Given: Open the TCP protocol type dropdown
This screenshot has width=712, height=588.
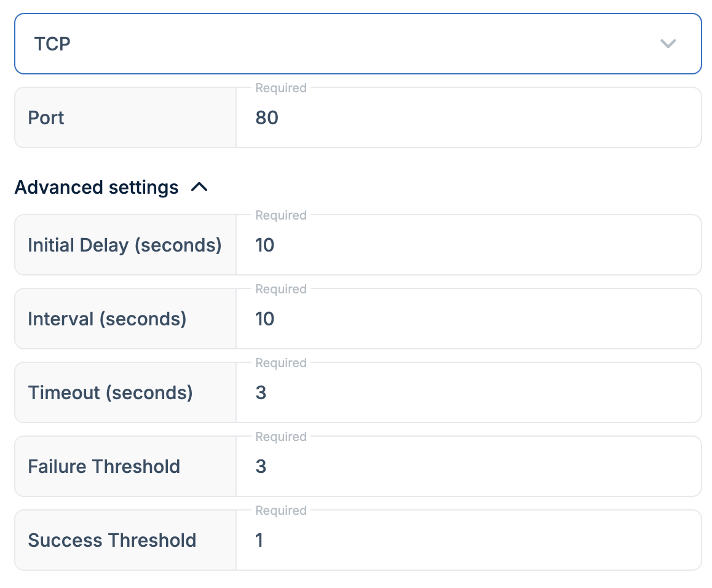Looking at the screenshot, I should [357, 44].
